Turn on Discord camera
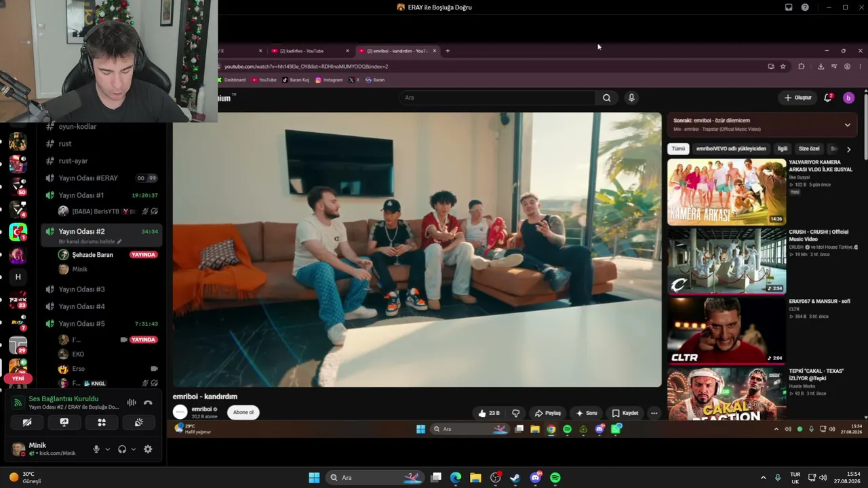868x488 pixels. point(27,422)
